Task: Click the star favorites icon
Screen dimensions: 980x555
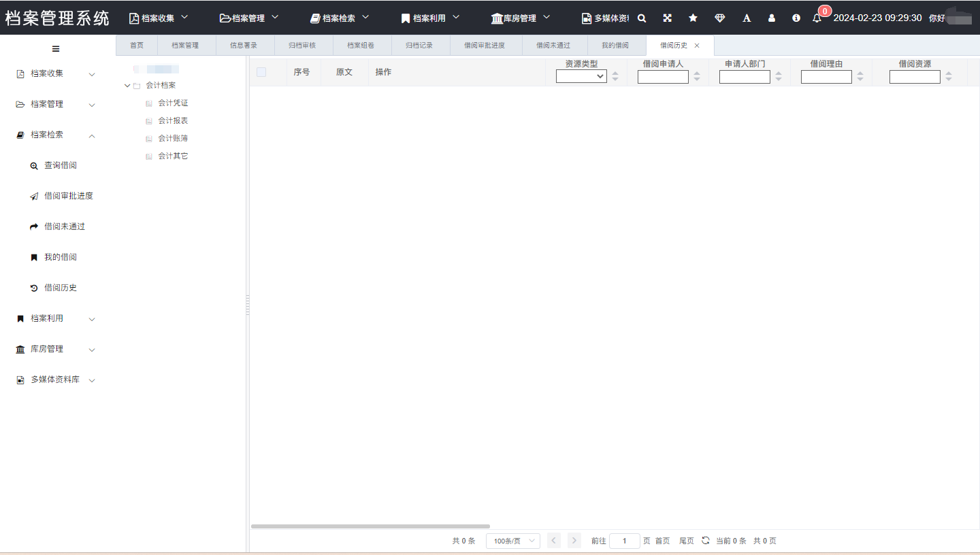Action: tap(693, 18)
